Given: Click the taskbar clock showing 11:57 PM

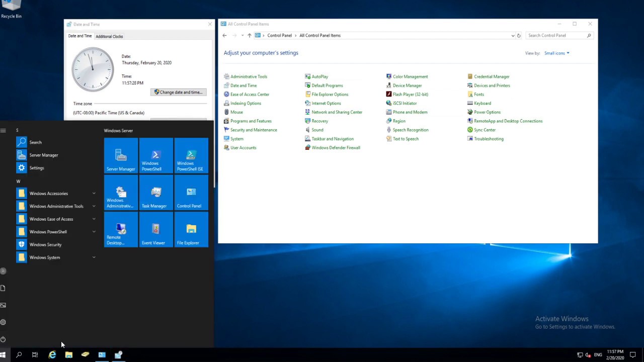Looking at the screenshot, I should point(615,355).
